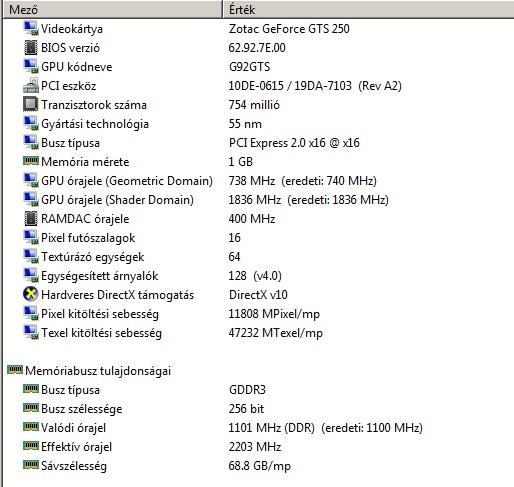Click the Valódi órajel icon
The width and height of the screenshot is (514, 487).
(x=31, y=427)
